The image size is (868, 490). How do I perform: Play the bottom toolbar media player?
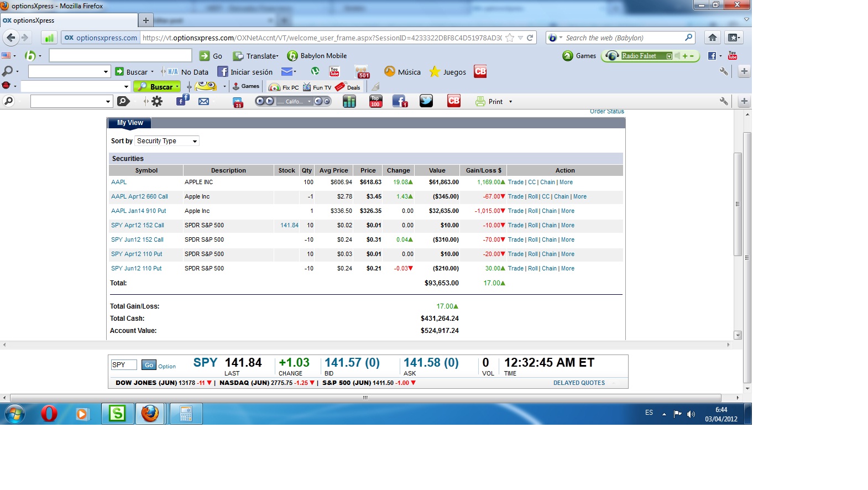click(x=269, y=101)
